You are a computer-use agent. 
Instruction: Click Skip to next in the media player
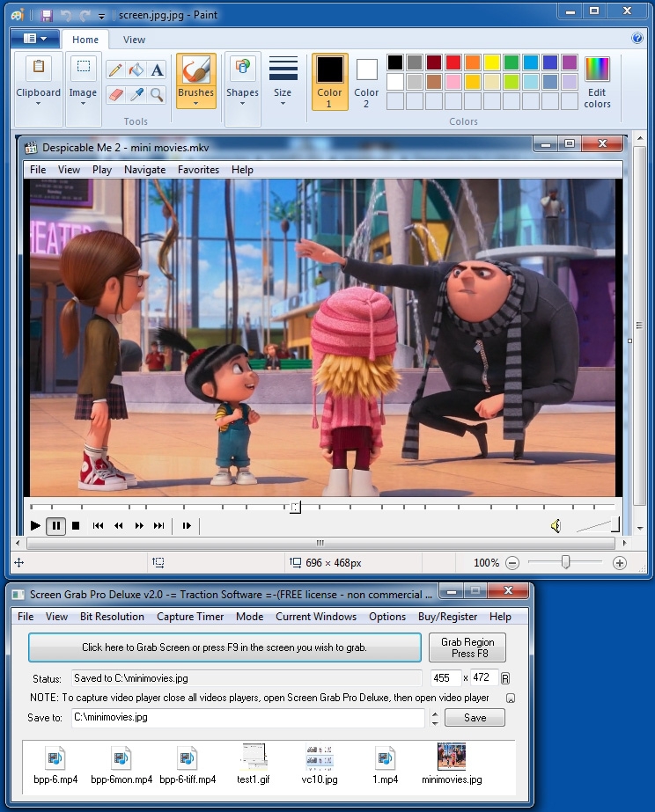pos(159,526)
